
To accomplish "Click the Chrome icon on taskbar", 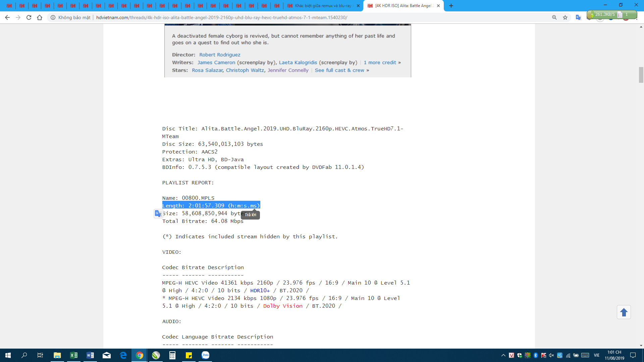I will 140,355.
